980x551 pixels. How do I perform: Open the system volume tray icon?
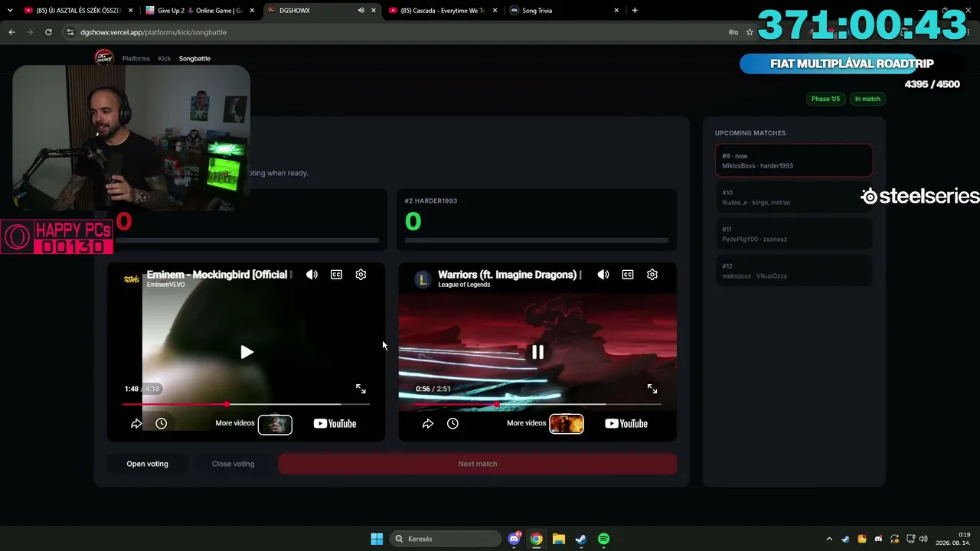tap(923, 539)
